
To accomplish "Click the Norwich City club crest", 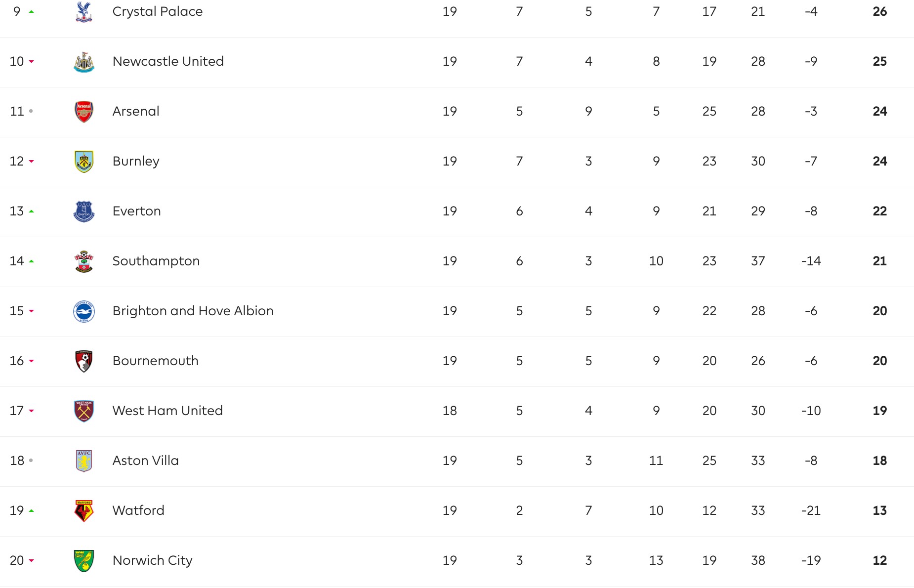I will [x=84, y=561].
